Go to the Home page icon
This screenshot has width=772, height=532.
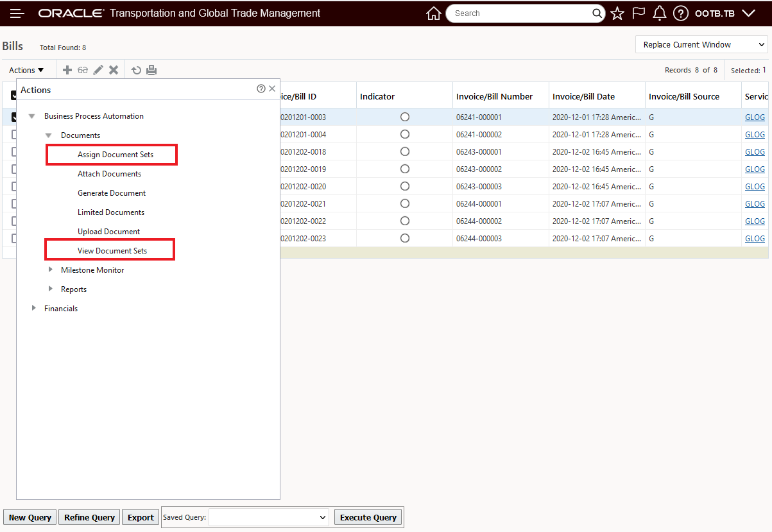[434, 13]
